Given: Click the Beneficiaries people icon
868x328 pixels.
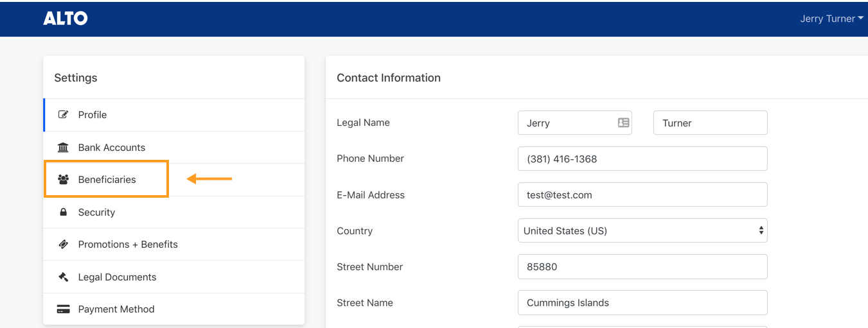Looking at the screenshot, I should (63, 180).
